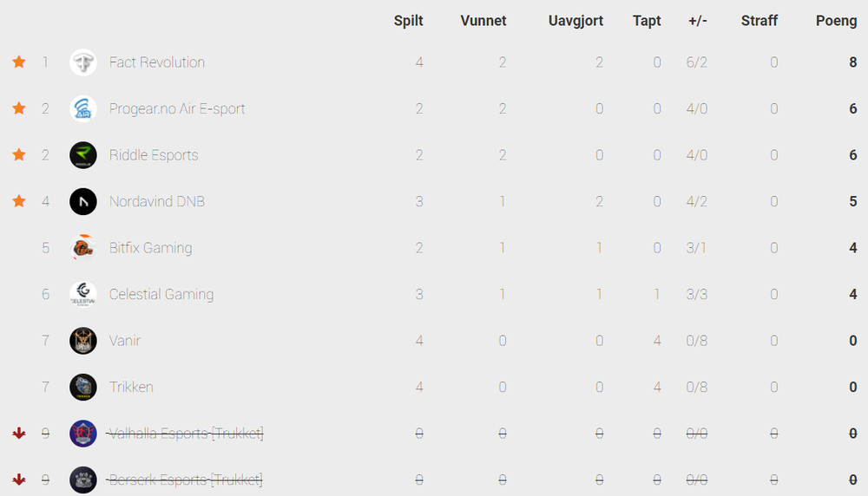
Task: Click the Berserk Esports logo icon
Action: pyautogui.click(x=83, y=480)
